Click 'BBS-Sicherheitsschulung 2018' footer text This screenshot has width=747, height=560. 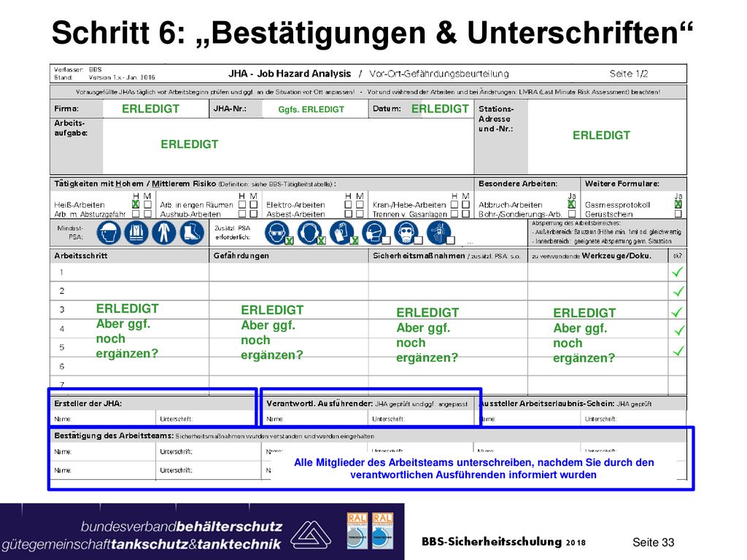click(503, 542)
